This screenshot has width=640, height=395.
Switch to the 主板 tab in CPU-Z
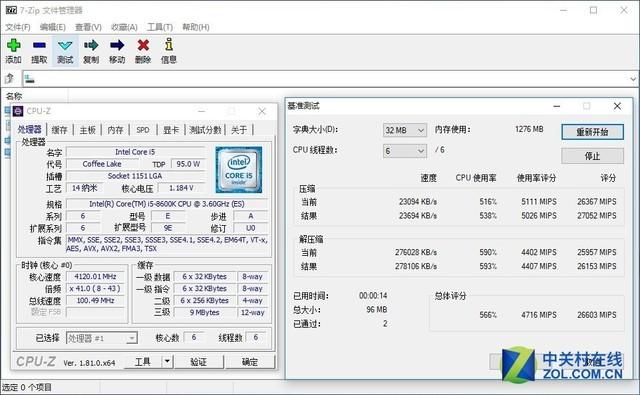(88, 130)
